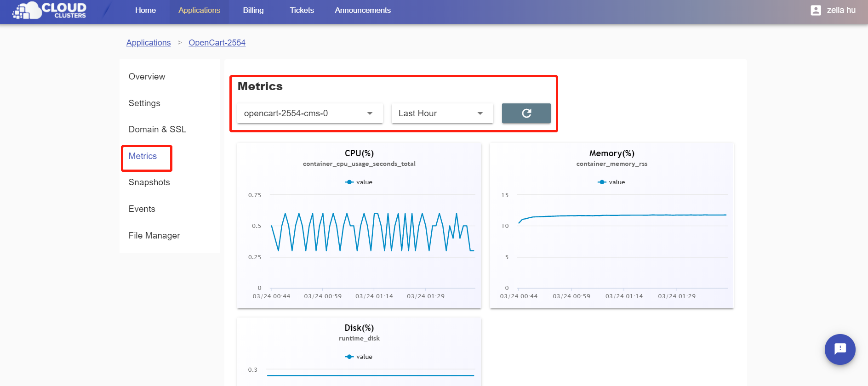Image resolution: width=868 pixels, height=386 pixels.
Task: Toggle the CPU chart value legend marker
Action: pos(349,182)
